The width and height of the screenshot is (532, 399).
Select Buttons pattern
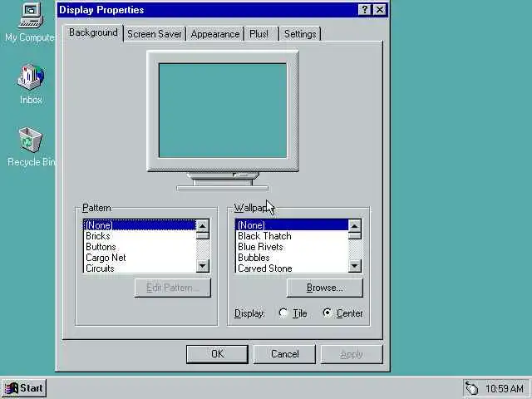tap(140, 247)
